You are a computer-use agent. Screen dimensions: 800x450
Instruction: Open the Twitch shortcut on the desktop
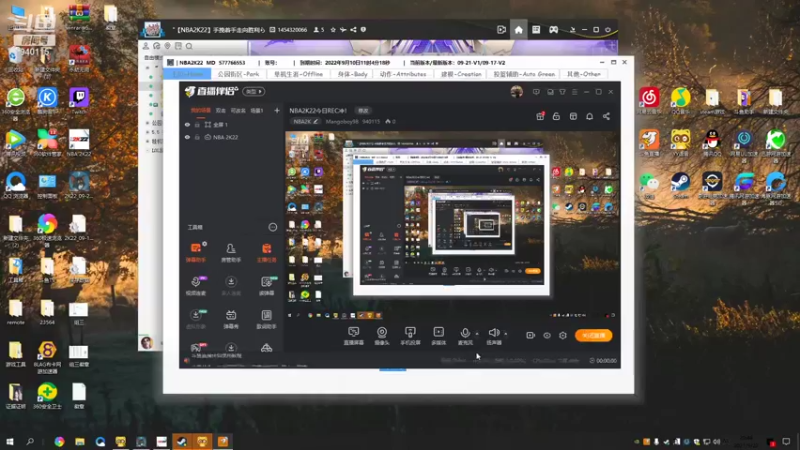click(79, 101)
